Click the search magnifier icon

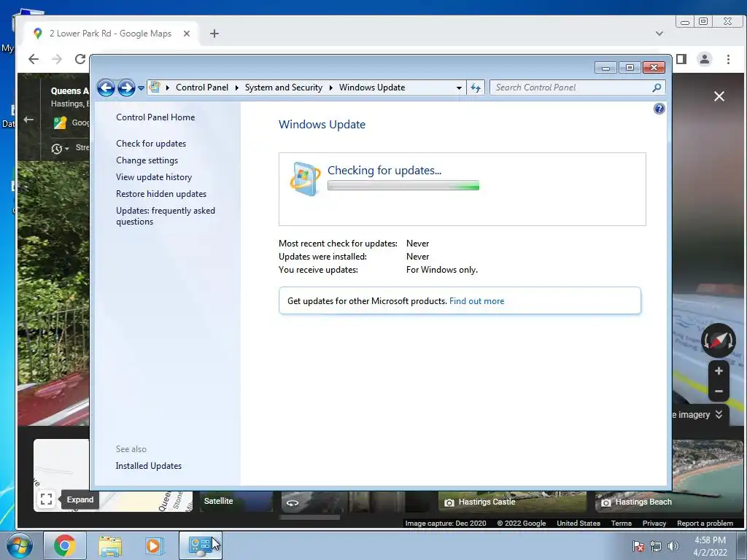(657, 87)
